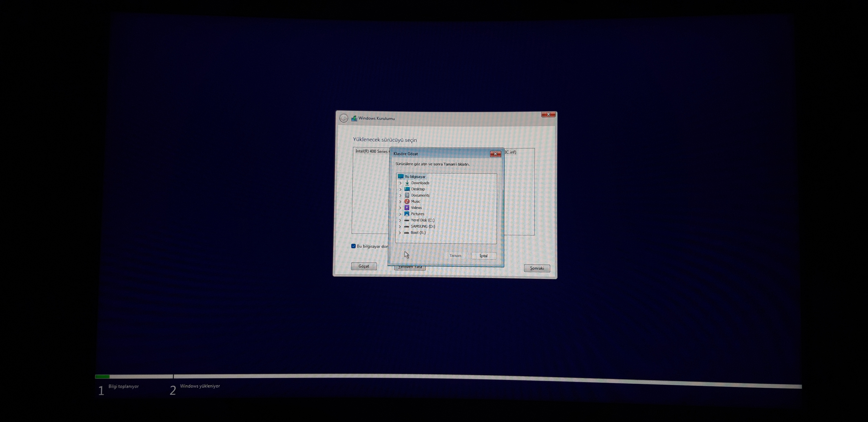Image resolution: width=868 pixels, height=422 pixels.
Task: Expand the SAMSUNG (D:) drive chevron
Action: click(x=400, y=226)
